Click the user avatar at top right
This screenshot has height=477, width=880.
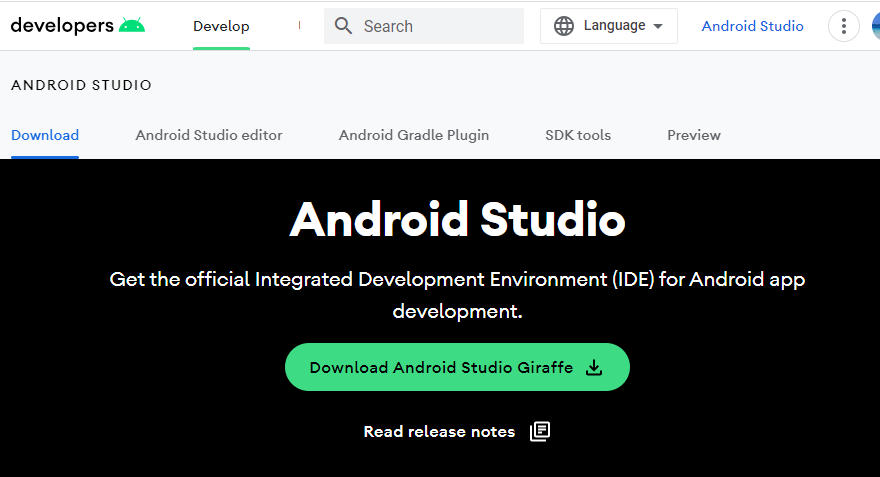(x=876, y=26)
